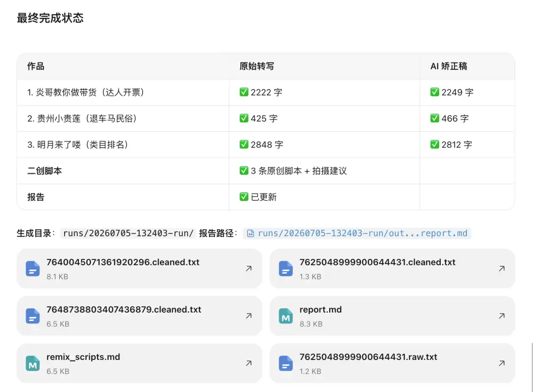
Task: Select row 3. 明月来了喽（类目排名）
Action: tap(266, 144)
